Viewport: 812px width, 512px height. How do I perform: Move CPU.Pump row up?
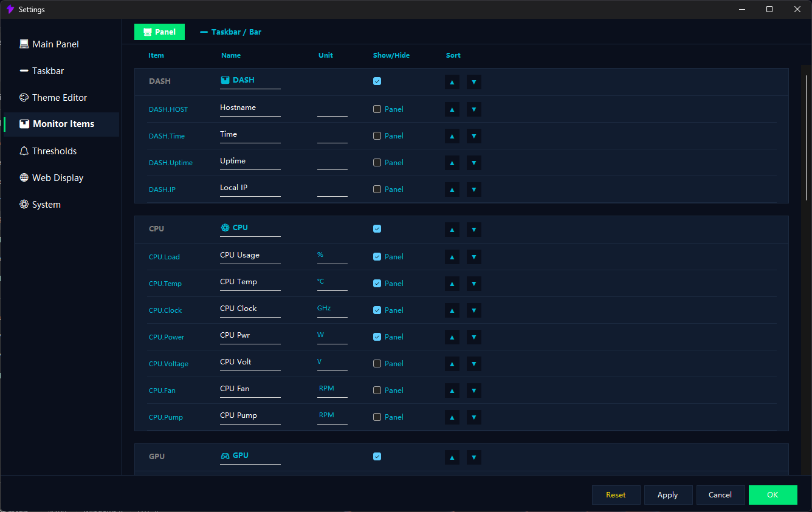point(452,417)
